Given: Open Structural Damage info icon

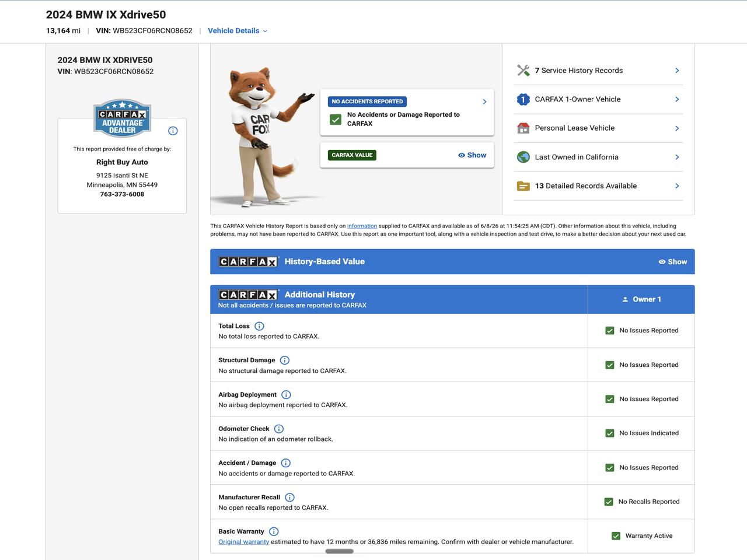Looking at the screenshot, I should (285, 360).
